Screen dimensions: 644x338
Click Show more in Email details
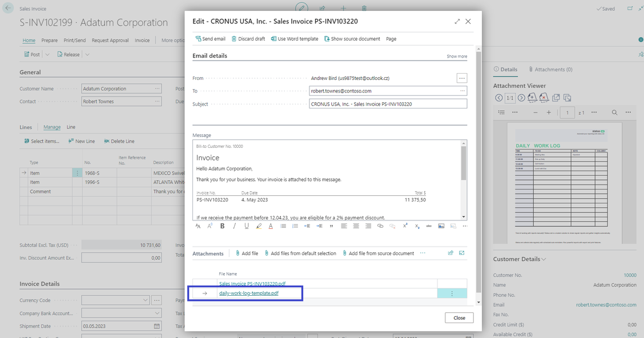click(457, 57)
